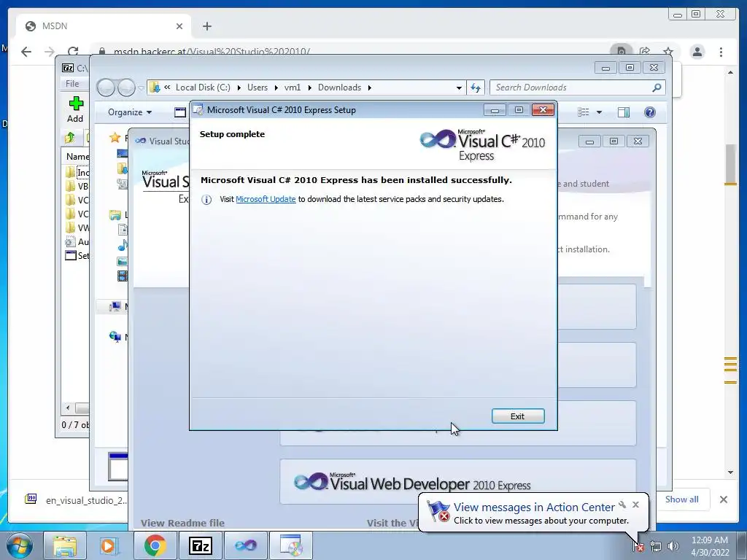Toggle the Explorer preview pane
Viewport: 747px width, 560px height.
click(x=623, y=112)
